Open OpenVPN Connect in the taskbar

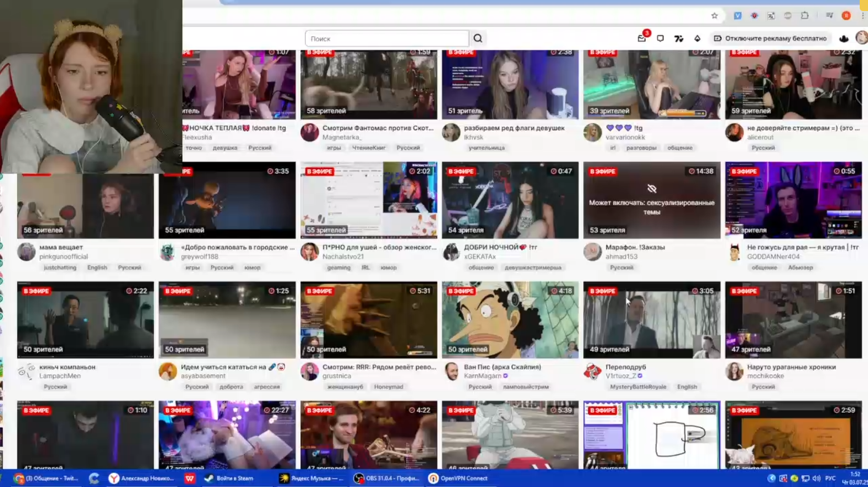click(459, 478)
